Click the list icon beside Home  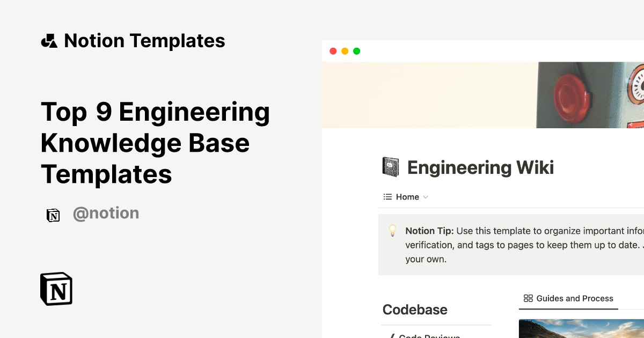click(x=386, y=196)
